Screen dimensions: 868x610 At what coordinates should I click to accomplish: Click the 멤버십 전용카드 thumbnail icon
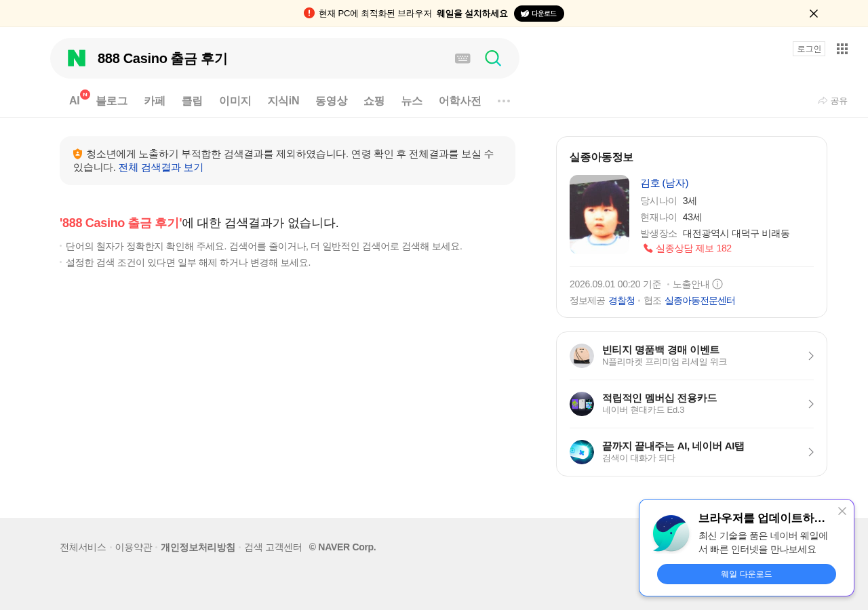[582, 404]
